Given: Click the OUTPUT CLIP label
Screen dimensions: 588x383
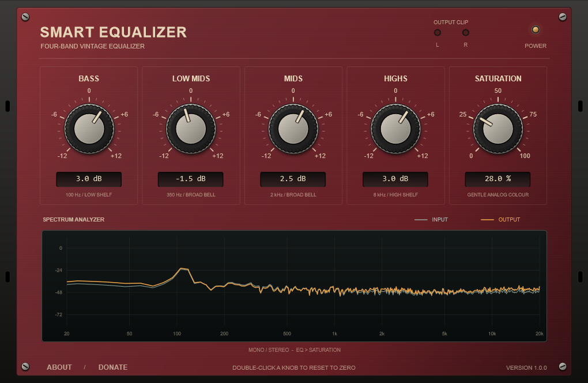Looking at the screenshot, I should click(451, 22).
